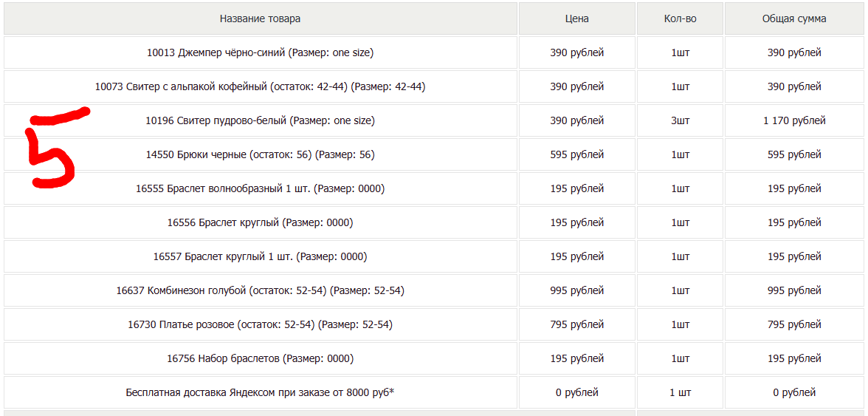Click the 3шт quantity cell
868x416 pixels.
pos(680,120)
